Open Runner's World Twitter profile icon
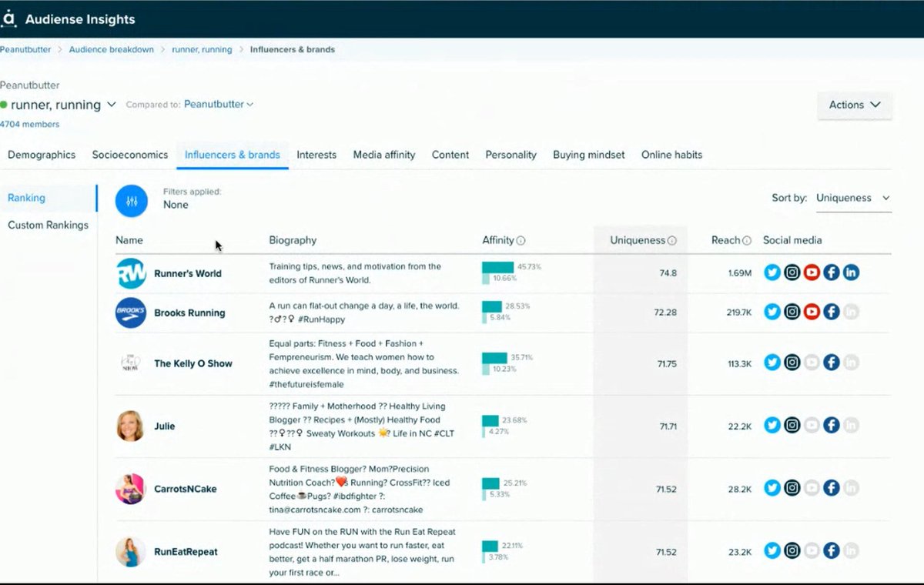Screen dimensions: 924x585 (772, 272)
